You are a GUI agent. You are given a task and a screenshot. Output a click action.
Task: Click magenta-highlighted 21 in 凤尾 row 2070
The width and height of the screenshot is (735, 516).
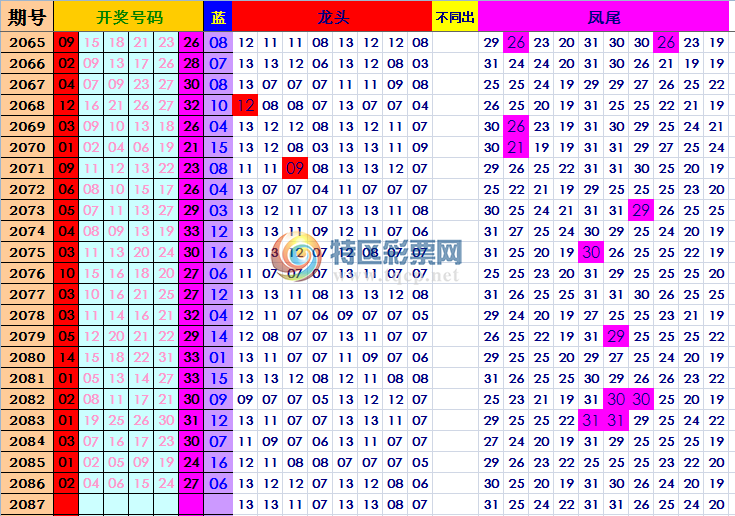516,148
